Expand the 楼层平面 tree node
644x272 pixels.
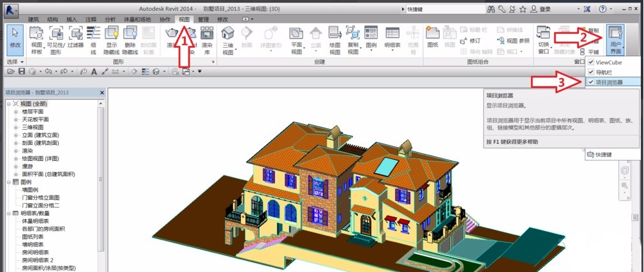16,112
